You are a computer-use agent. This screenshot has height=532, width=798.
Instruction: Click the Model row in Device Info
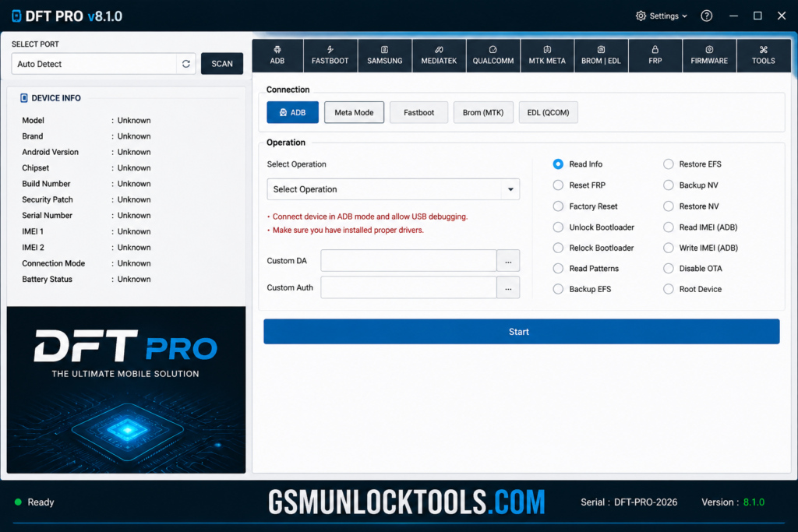tap(87, 120)
